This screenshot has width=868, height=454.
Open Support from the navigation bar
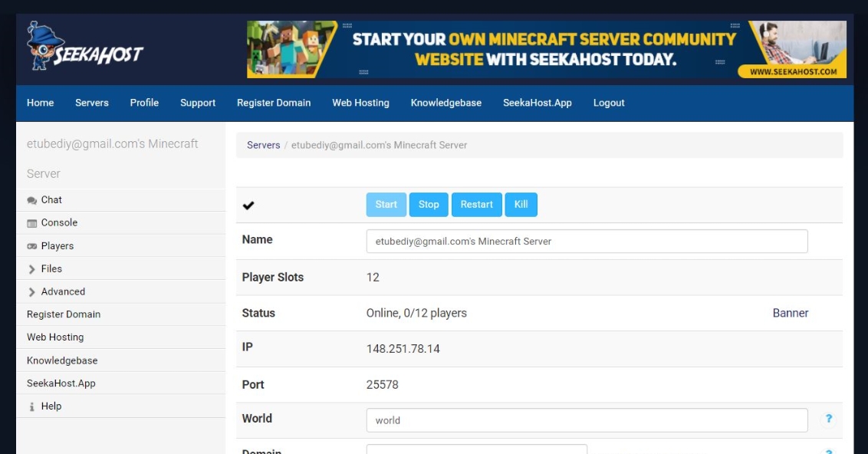(x=198, y=103)
